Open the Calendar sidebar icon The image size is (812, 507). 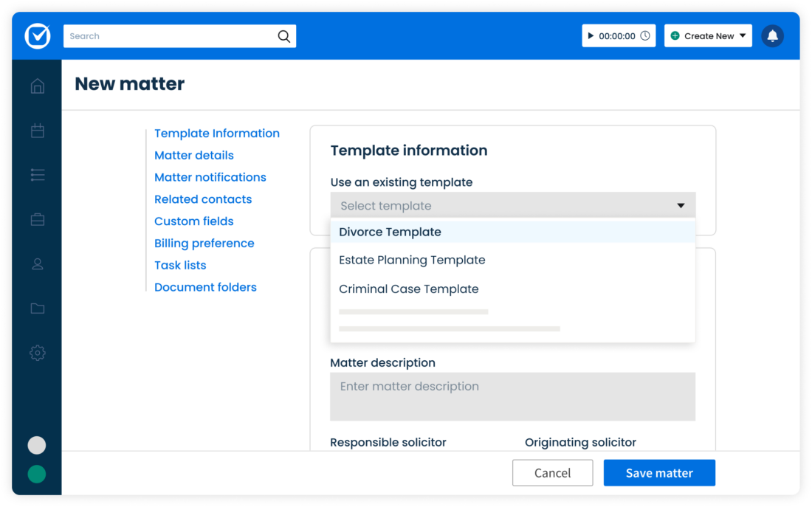tap(38, 131)
